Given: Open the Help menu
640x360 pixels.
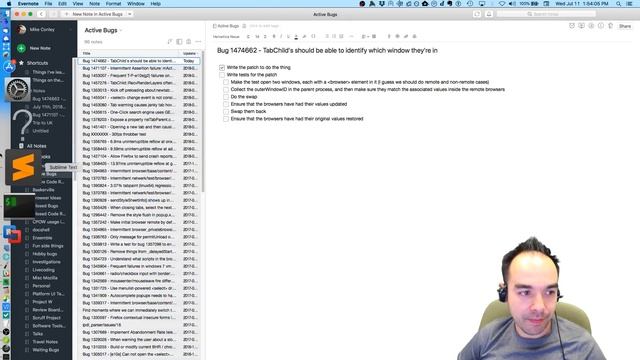Looking at the screenshot, I should tap(156, 4).
